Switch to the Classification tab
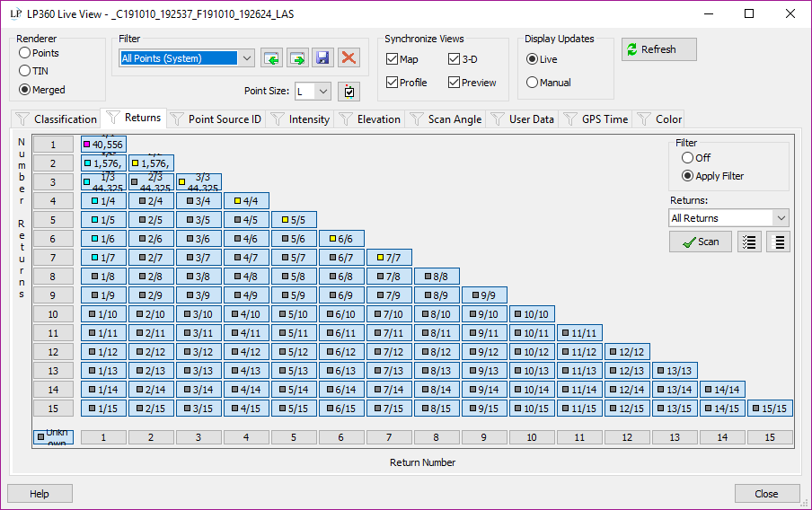This screenshot has height=510, width=812. click(x=57, y=119)
